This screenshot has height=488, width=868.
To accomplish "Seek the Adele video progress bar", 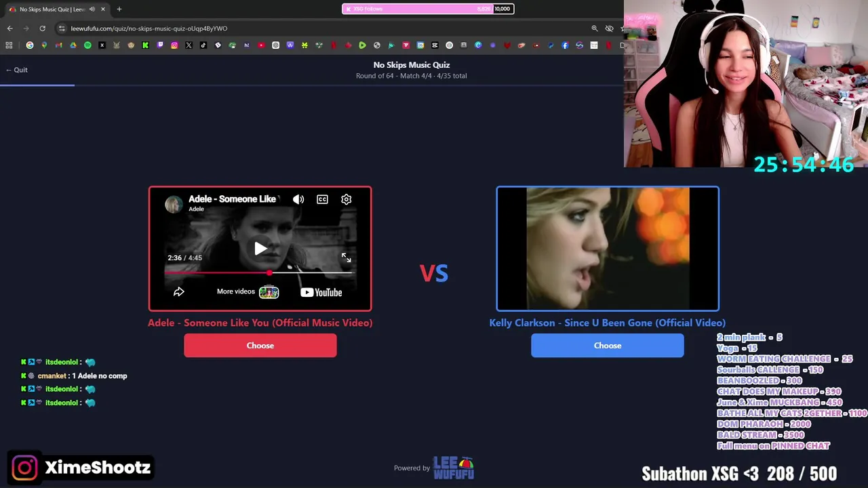I will coord(260,273).
